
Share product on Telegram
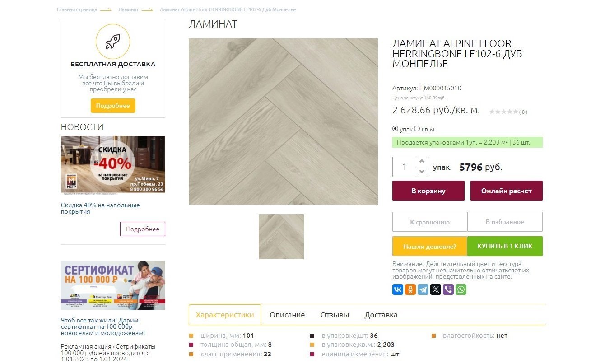click(423, 289)
